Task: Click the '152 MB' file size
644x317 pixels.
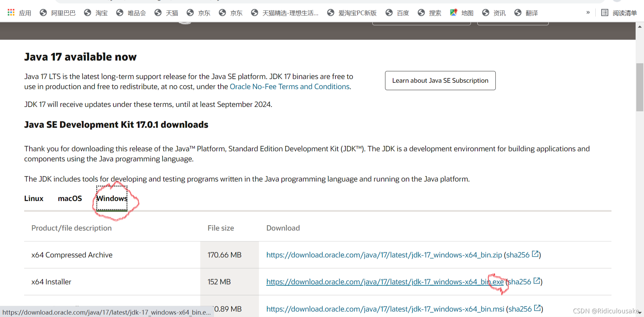Action: coord(219,282)
